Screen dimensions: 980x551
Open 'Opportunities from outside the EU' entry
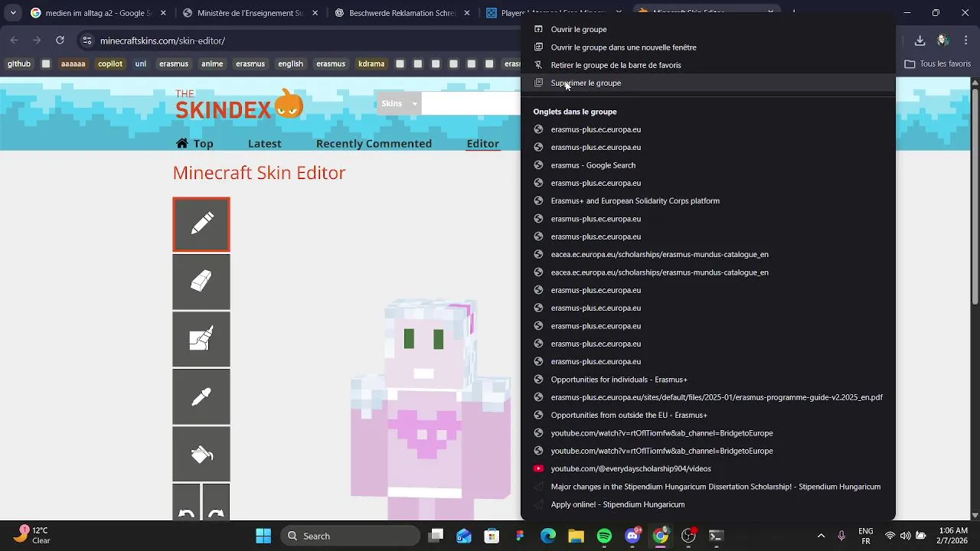pyautogui.click(x=708, y=415)
